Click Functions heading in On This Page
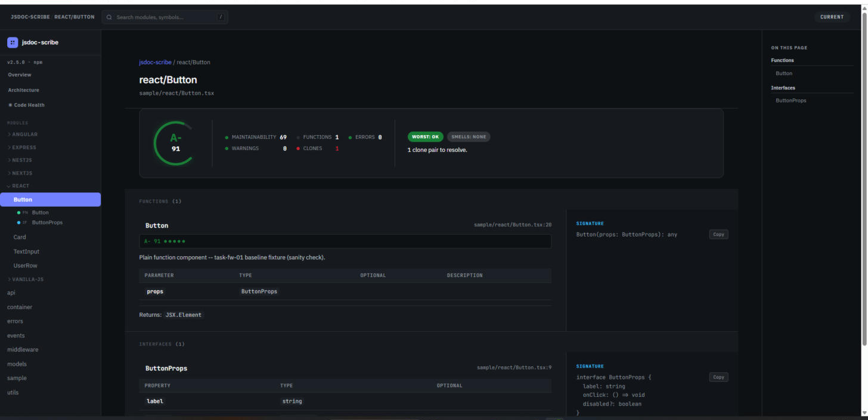Screen dimensions: 868x420 tap(782, 60)
